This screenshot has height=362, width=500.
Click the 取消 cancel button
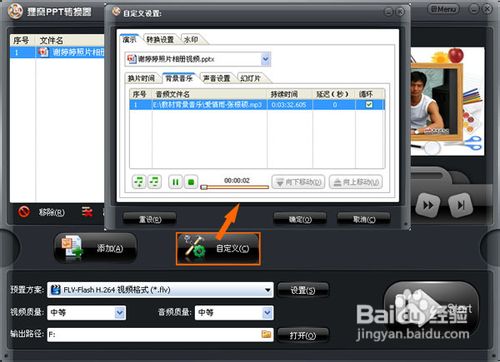[364, 219]
